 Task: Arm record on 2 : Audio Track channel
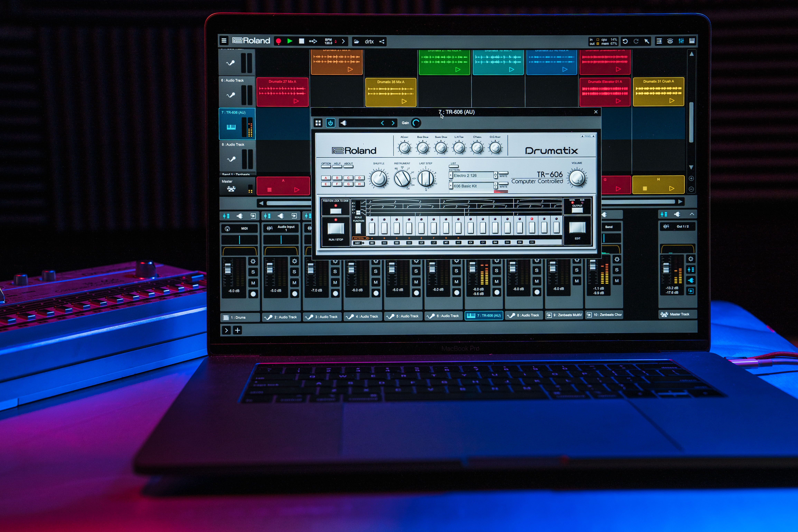point(295,294)
